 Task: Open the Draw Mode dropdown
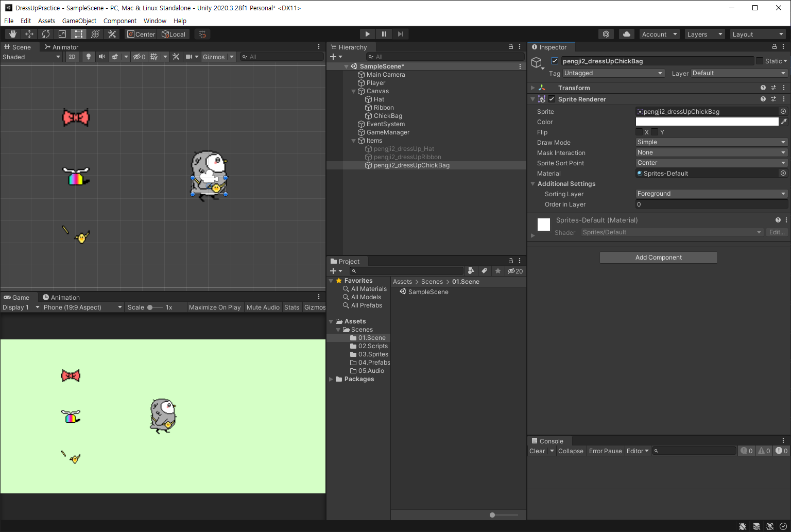(x=712, y=142)
